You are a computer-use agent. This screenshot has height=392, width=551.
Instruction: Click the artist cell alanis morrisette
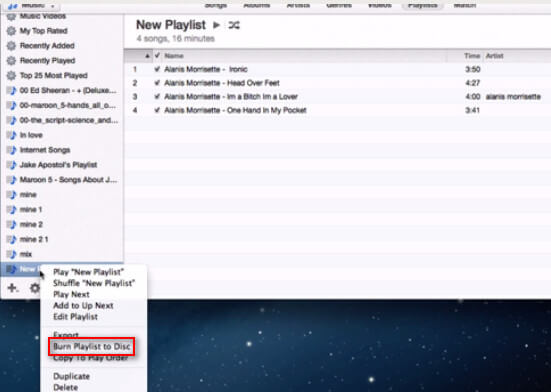tap(513, 97)
